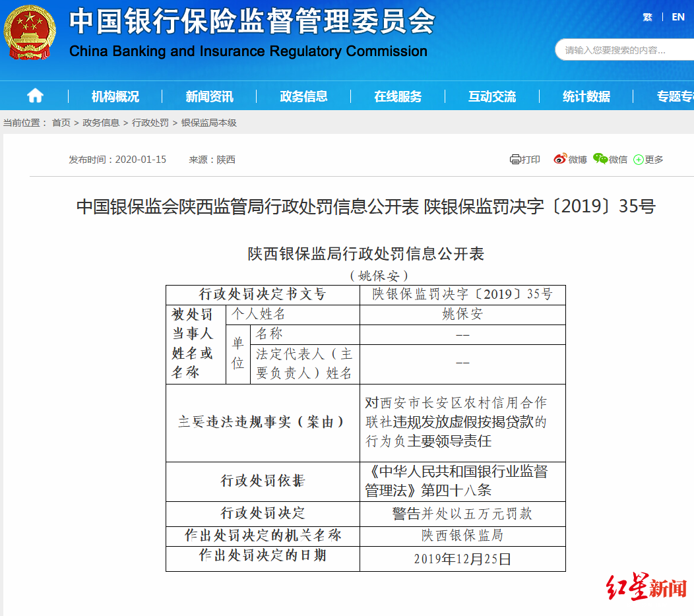Open the 政务信息 menu
The image size is (694, 616).
click(303, 96)
